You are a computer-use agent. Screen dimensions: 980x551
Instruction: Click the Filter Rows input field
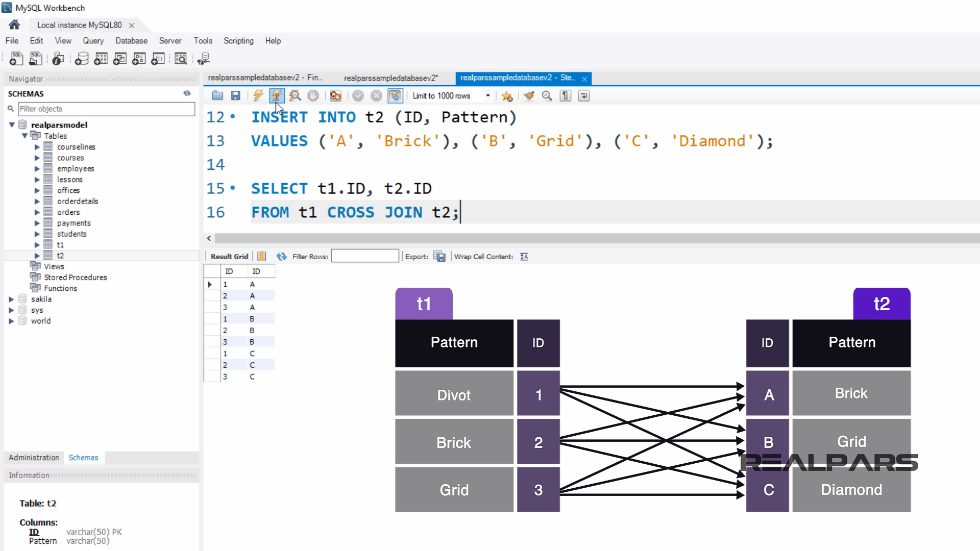tap(364, 256)
